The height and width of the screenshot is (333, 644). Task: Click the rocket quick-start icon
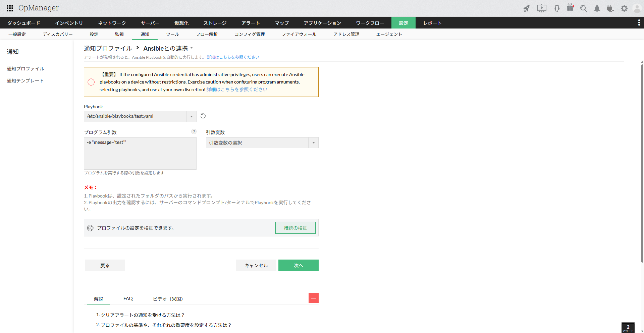click(x=527, y=8)
